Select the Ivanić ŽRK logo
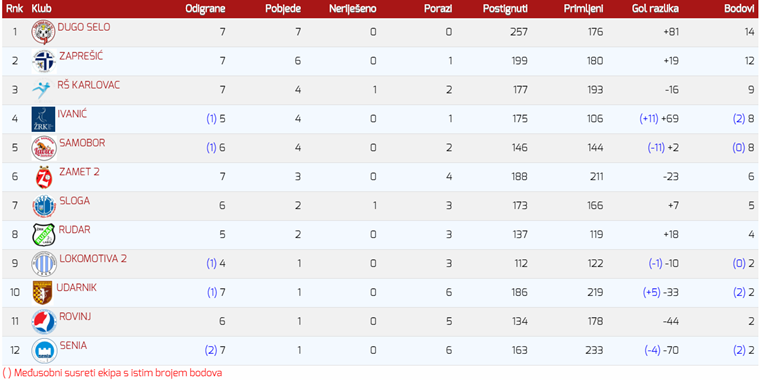The width and height of the screenshot is (760, 380). [44, 119]
